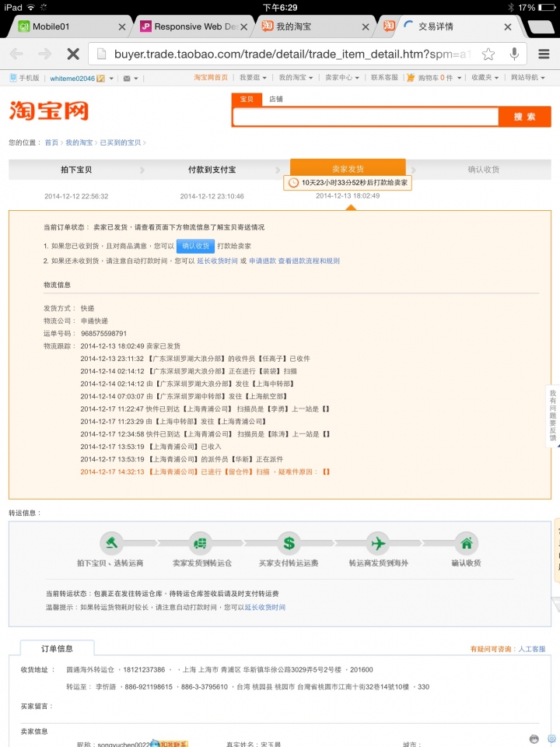Focus the Taobao search input box

pos(366,117)
